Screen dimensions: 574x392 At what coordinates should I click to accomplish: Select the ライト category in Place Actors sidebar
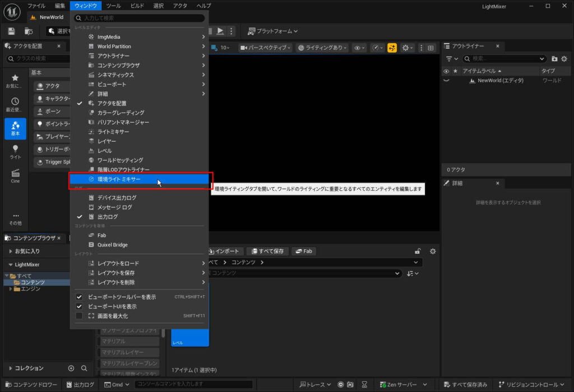(15, 152)
